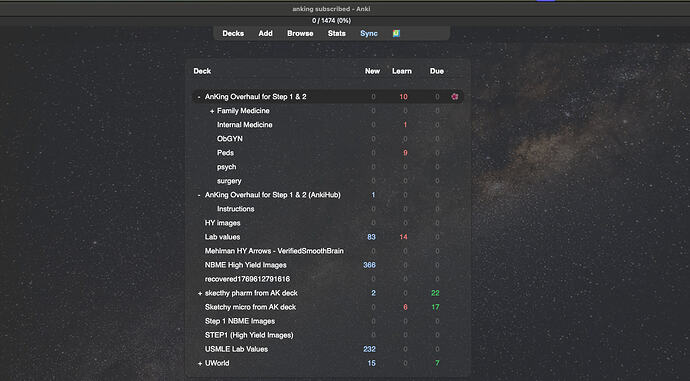The image size is (690, 381).
Task: Open Sketchy micro from AK deck
Action: (250, 307)
